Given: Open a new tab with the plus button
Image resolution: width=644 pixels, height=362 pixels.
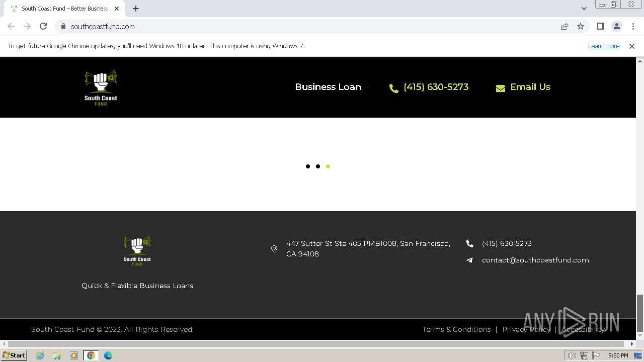Looking at the screenshot, I should pyautogui.click(x=136, y=9).
